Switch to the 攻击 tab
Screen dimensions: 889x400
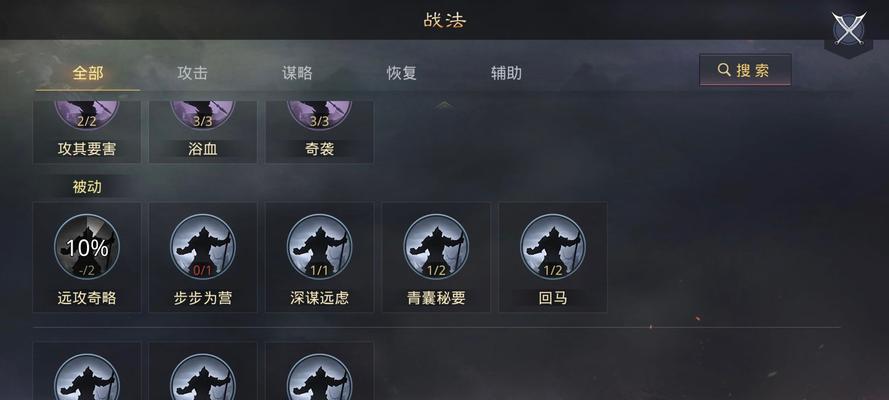[192, 73]
